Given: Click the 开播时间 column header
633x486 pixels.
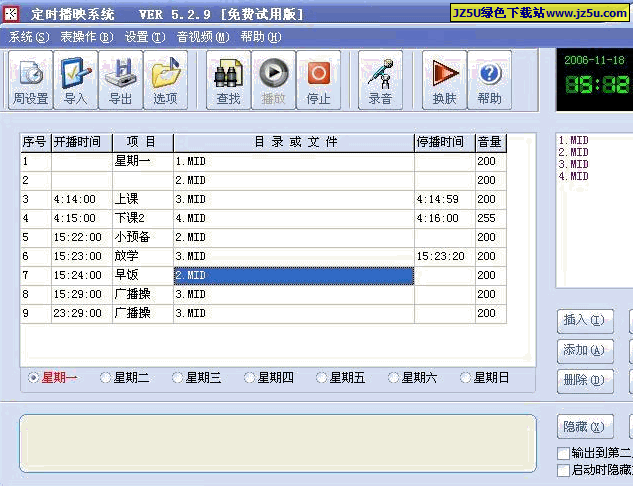Looking at the screenshot, I should click(82, 142).
